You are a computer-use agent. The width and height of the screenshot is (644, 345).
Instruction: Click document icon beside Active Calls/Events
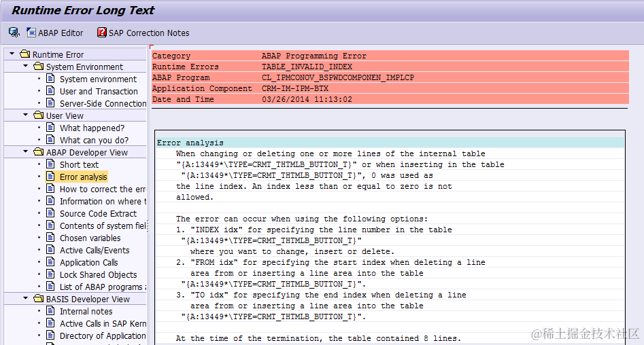[50, 249]
